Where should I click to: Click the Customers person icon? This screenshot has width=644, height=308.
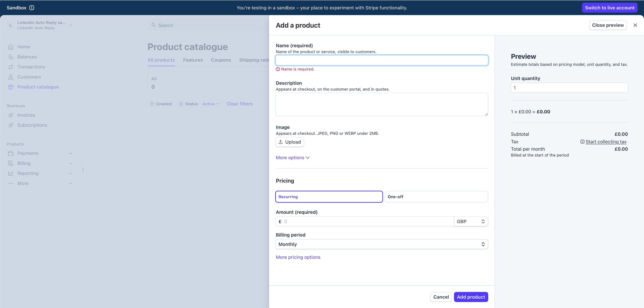(11, 77)
